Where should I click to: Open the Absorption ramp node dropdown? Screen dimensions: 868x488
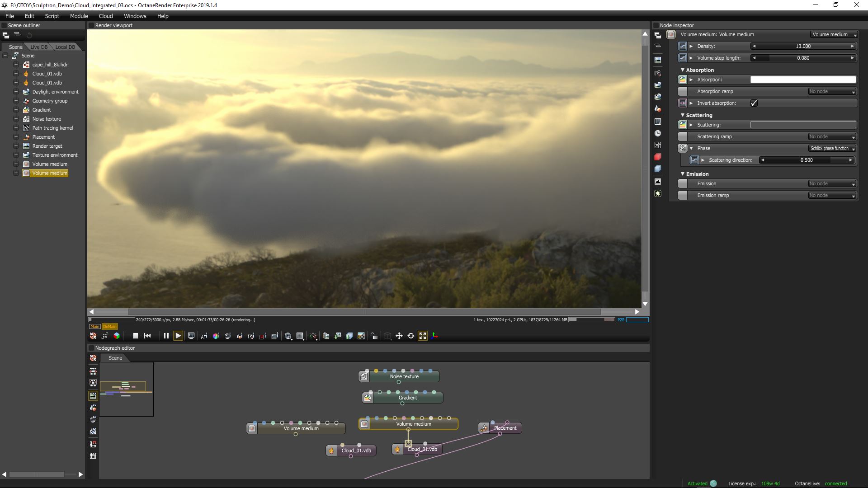click(832, 91)
